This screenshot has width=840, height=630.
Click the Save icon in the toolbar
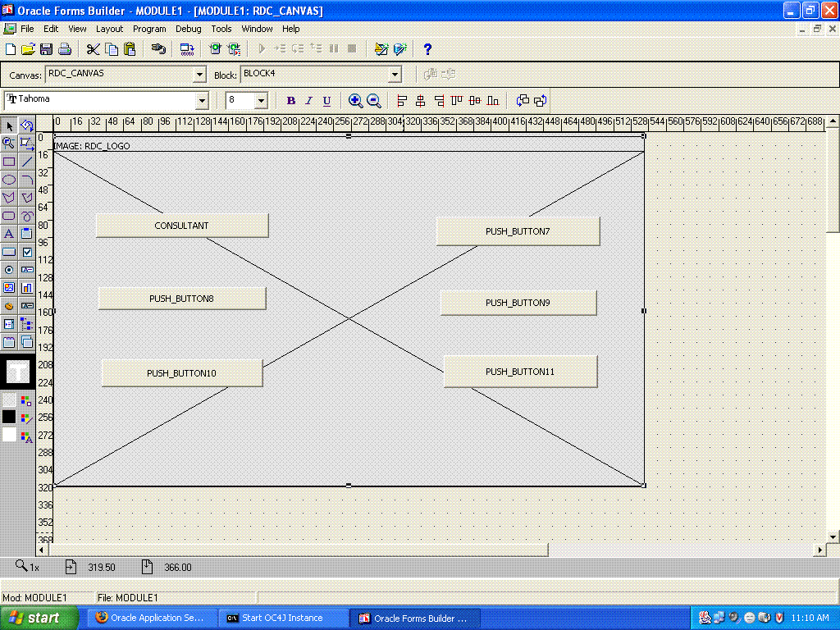tap(46, 49)
